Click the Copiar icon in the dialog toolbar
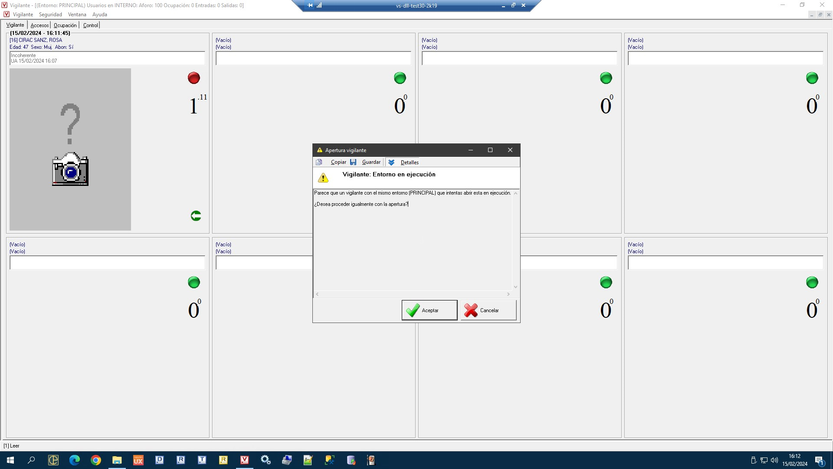Screen dimensions: 833x469 point(319,162)
